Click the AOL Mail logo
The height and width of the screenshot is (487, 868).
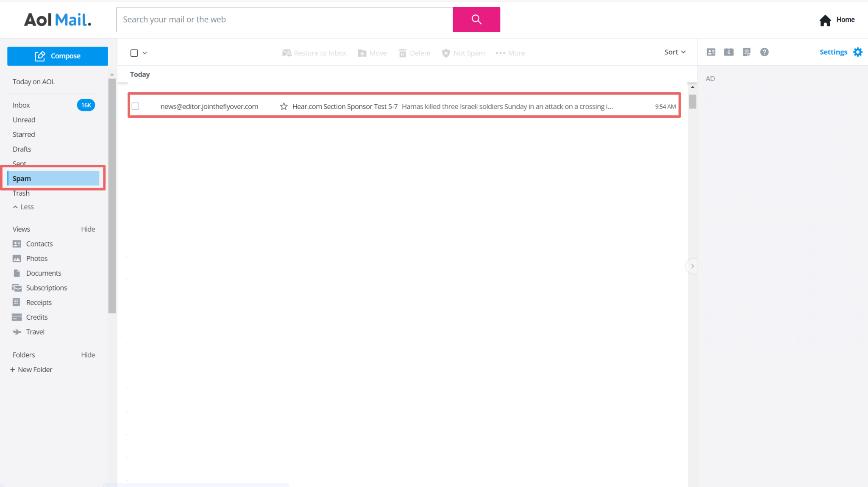pyautogui.click(x=58, y=19)
